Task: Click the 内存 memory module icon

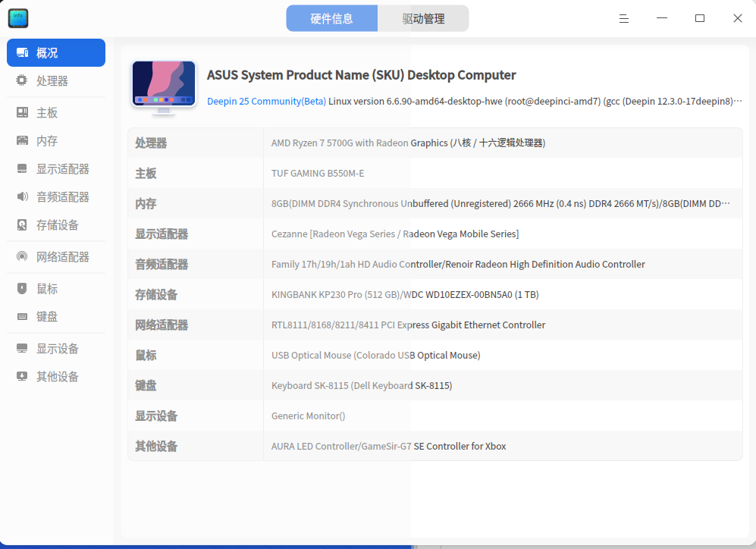Action: point(22,141)
